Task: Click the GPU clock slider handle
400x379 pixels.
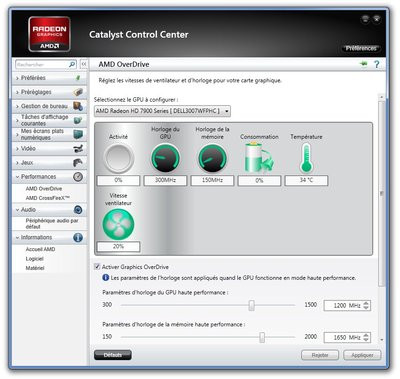Action: (x=252, y=305)
